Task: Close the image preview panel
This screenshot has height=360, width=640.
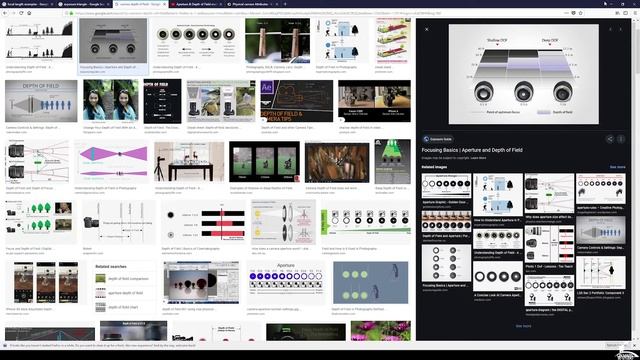Action: (427, 29)
